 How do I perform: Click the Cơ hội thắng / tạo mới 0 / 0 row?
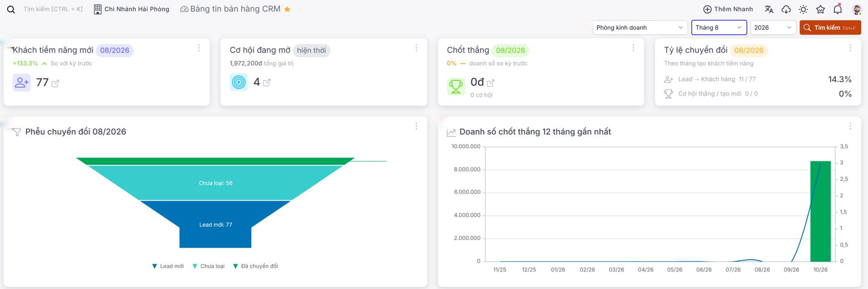coord(757,94)
